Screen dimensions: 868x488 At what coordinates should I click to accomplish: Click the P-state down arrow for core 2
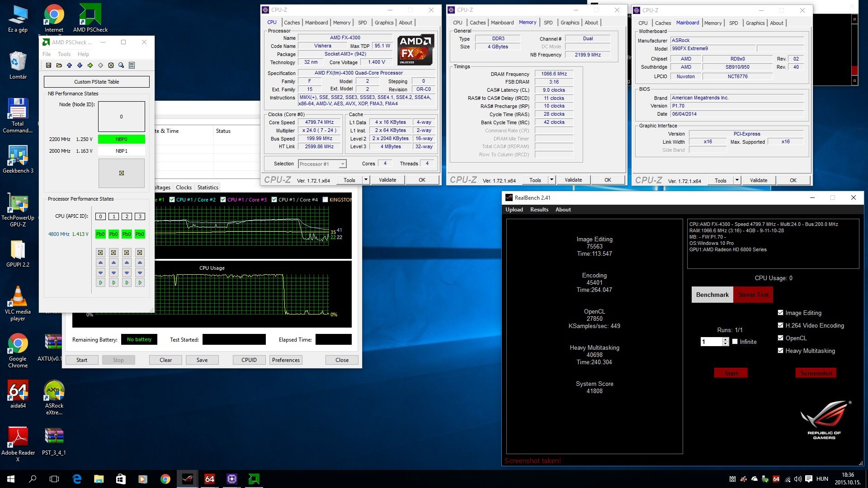[127, 272]
